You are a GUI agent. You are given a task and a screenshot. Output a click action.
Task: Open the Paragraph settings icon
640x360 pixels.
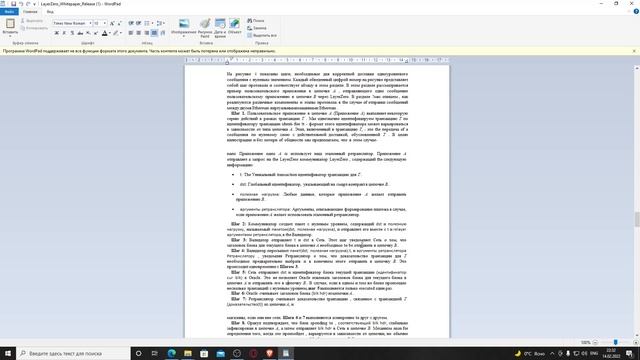[163, 33]
